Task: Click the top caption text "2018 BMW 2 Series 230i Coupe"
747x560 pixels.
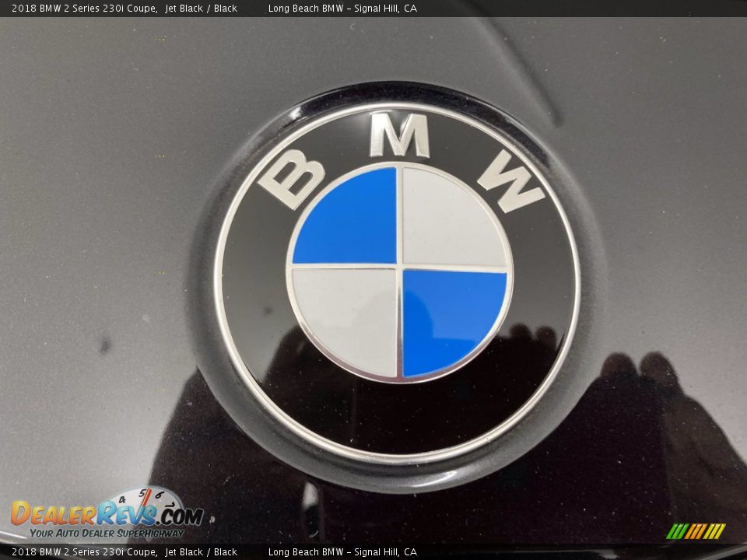Action: pyautogui.click(x=85, y=8)
